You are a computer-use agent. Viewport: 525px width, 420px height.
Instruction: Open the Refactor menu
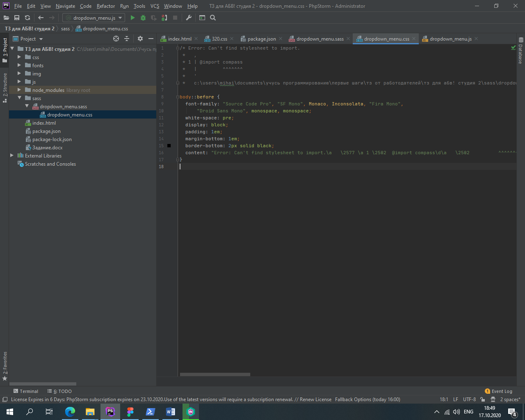point(105,6)
